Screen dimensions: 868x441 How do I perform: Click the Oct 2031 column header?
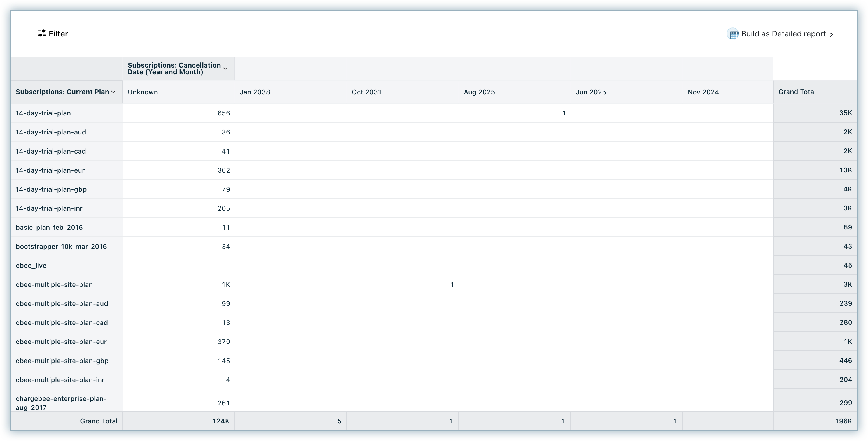point(366,92)
